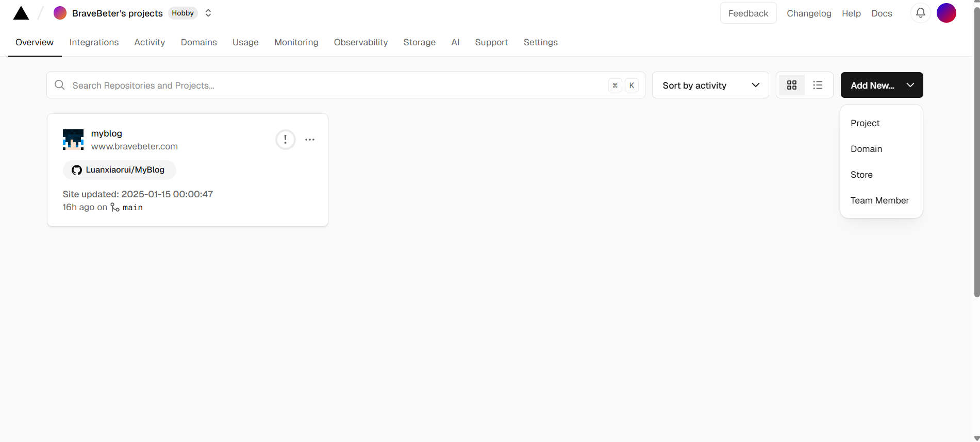Switch to grid view
Image resolution: width=980 pixels, height=442 pixels.
tap(792, 85)
